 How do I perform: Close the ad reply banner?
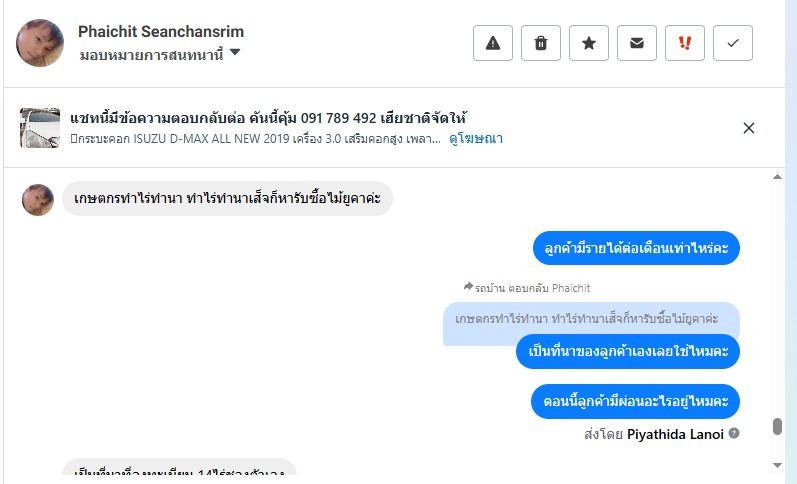point(749,127)
